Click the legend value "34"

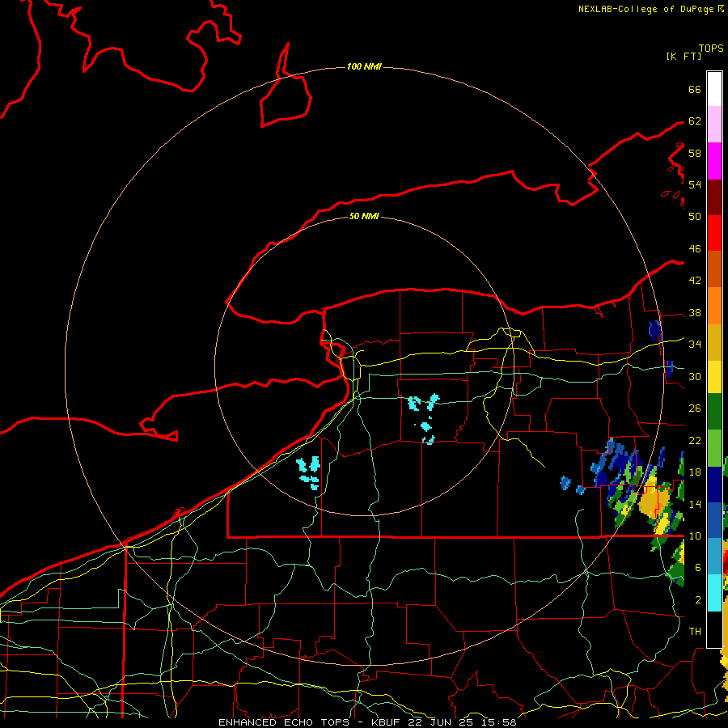[695, 345]
